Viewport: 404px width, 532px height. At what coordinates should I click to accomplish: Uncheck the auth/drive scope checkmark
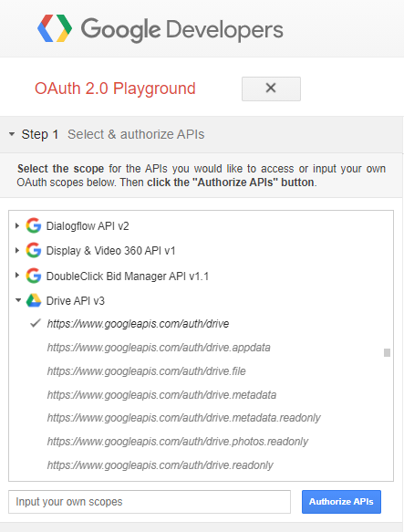tap(36, 323)
